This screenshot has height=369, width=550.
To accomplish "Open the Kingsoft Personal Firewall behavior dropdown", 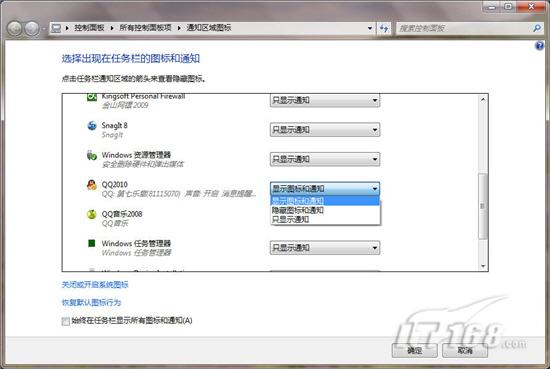I will pos(325,100).
